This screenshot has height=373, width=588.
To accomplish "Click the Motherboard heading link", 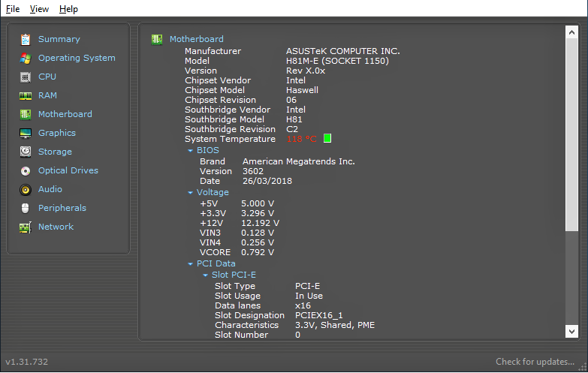I will 197,39.
